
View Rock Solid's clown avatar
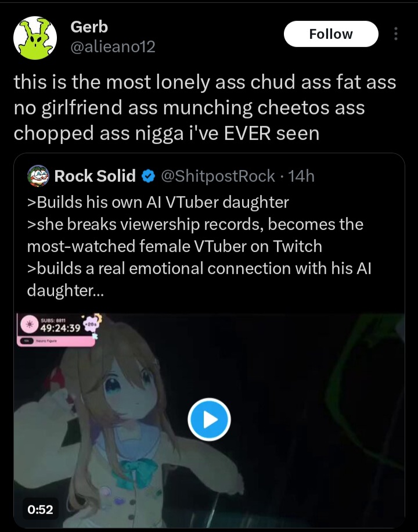tap(38, 176)
